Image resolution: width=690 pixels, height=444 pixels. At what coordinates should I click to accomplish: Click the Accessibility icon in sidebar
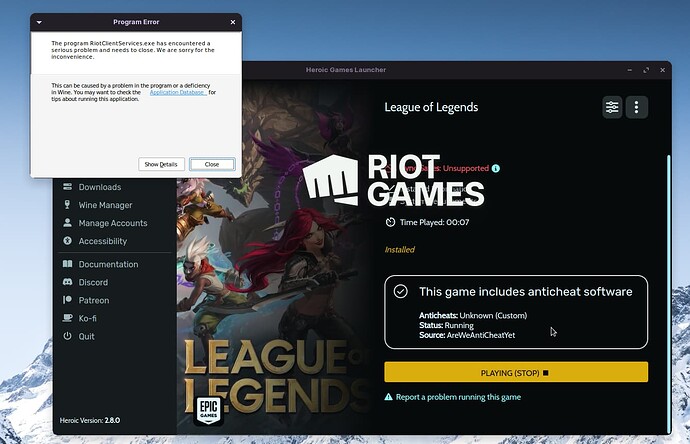(x=67, y=241)
